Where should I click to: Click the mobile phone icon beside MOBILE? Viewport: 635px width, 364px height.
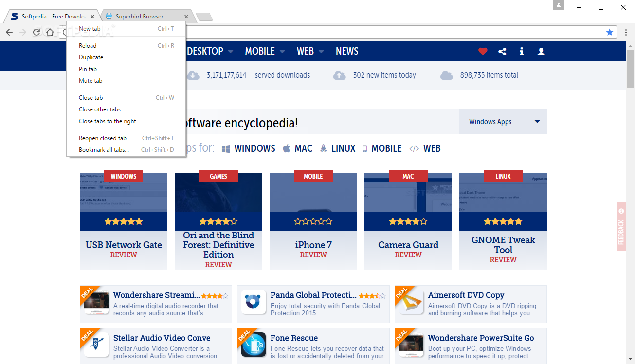[x=365, y=148]
